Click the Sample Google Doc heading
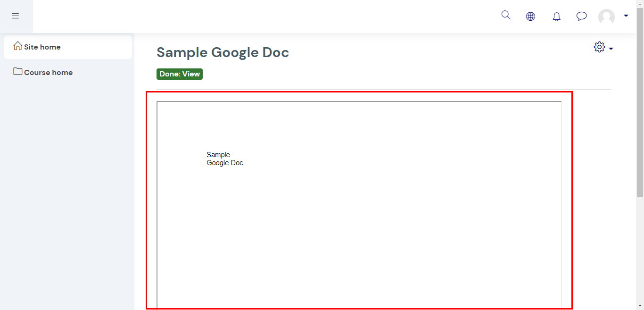 point(223,52)
